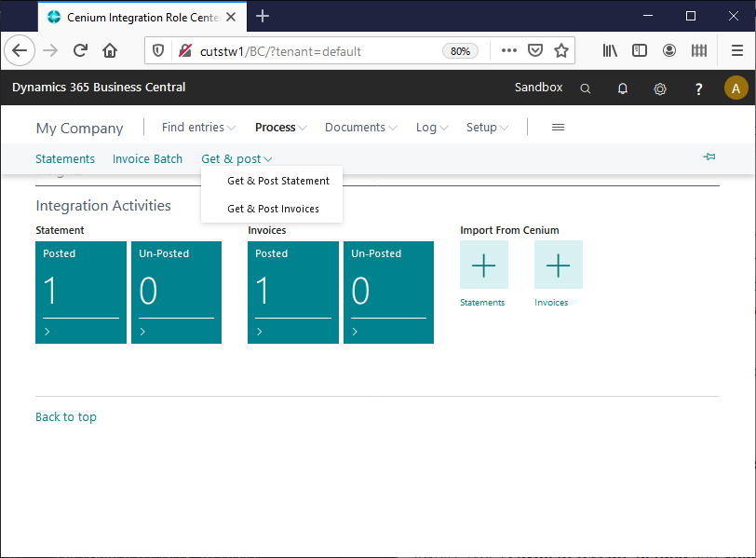
Task: Reload the current page
Action: 80,50
